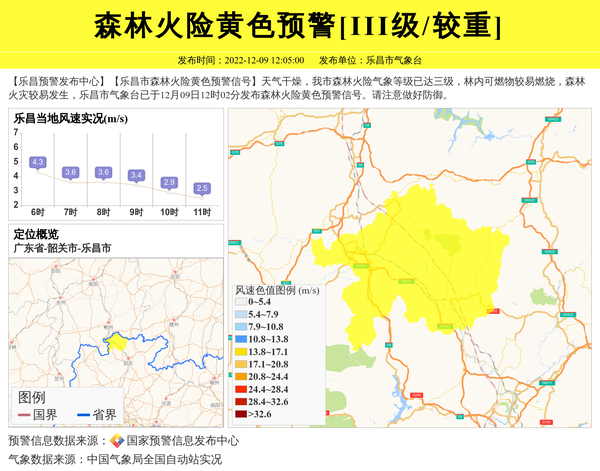
Task: Select the 10.8~13.8 blue legend swatch
Action: (240, 339)
